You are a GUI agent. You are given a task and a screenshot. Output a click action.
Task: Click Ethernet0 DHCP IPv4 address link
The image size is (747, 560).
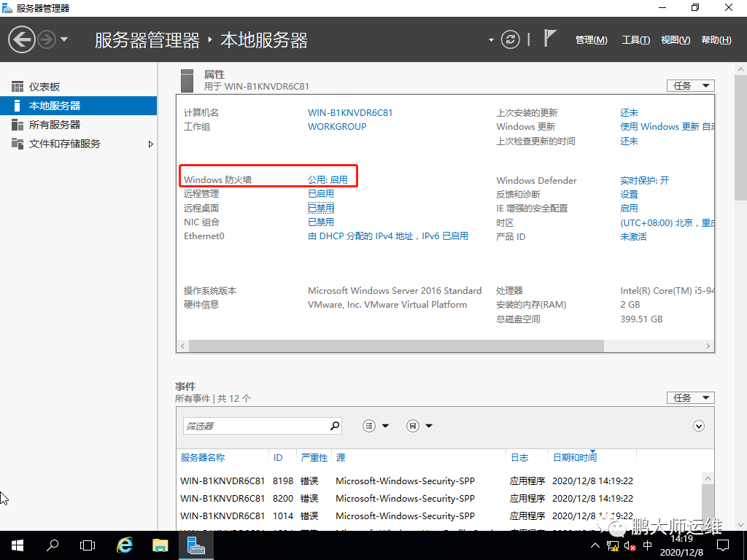[x=388, y=236]
